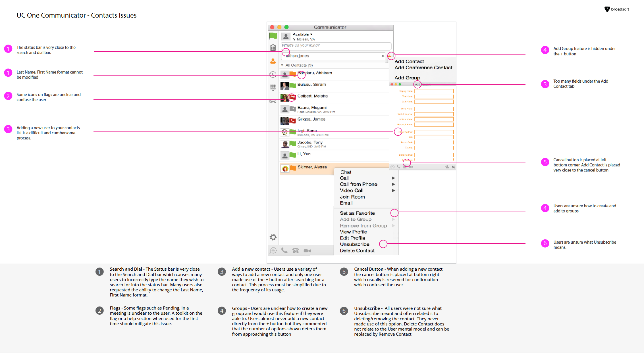Select Delete Contact in the context menu
The image size is (644, 353).
(x=357, y=251)
